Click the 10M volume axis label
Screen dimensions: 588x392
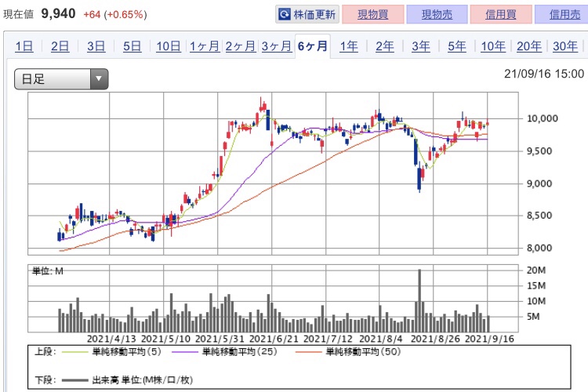[536, 301]
